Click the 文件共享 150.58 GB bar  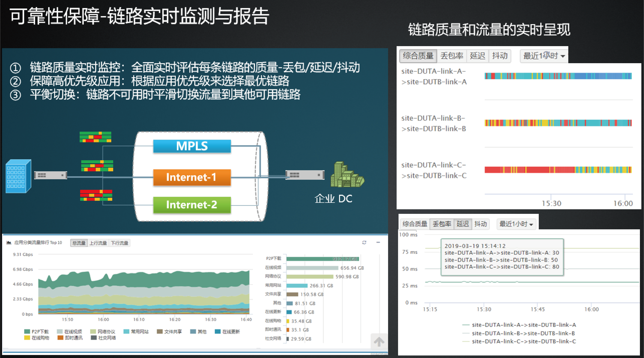[292, 294]
